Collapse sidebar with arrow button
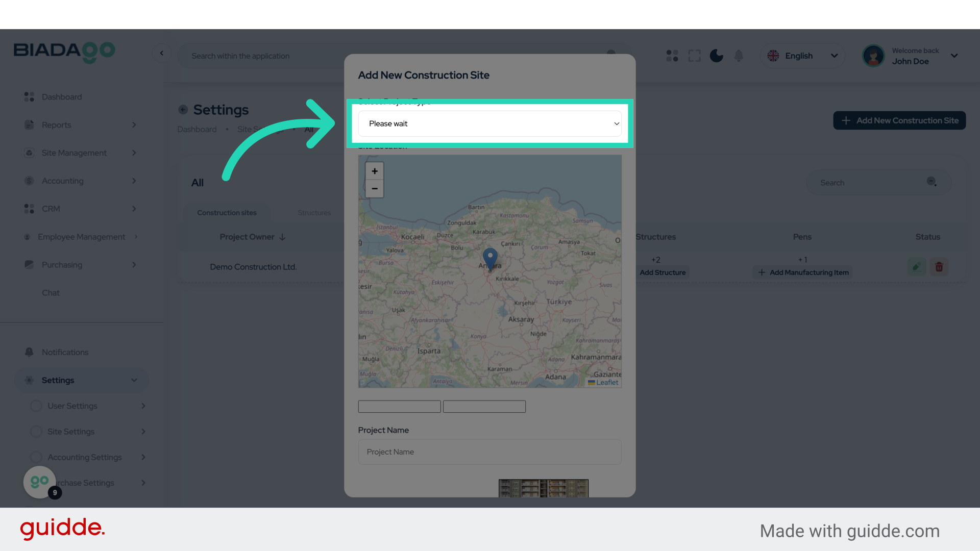980x551 pixels. (162, 53)
